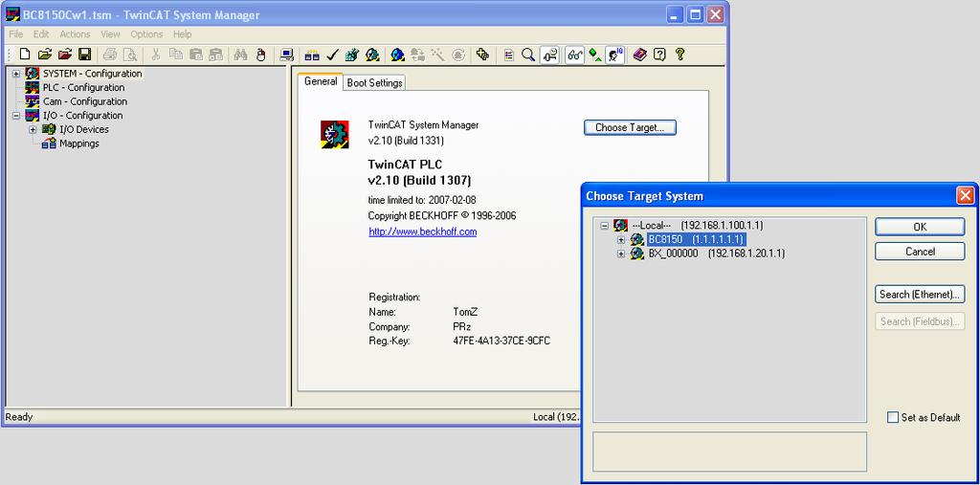Open the File menu
The image size is (980, 485).
click(15, 34)
